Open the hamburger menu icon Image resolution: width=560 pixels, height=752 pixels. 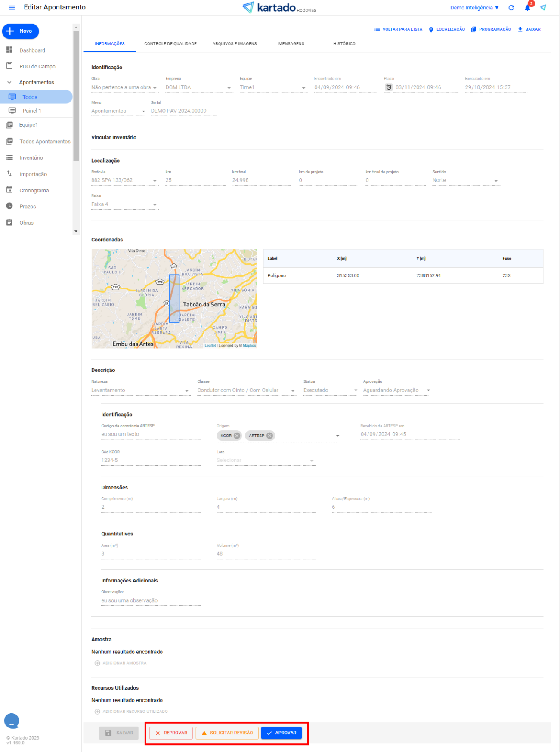12,7
